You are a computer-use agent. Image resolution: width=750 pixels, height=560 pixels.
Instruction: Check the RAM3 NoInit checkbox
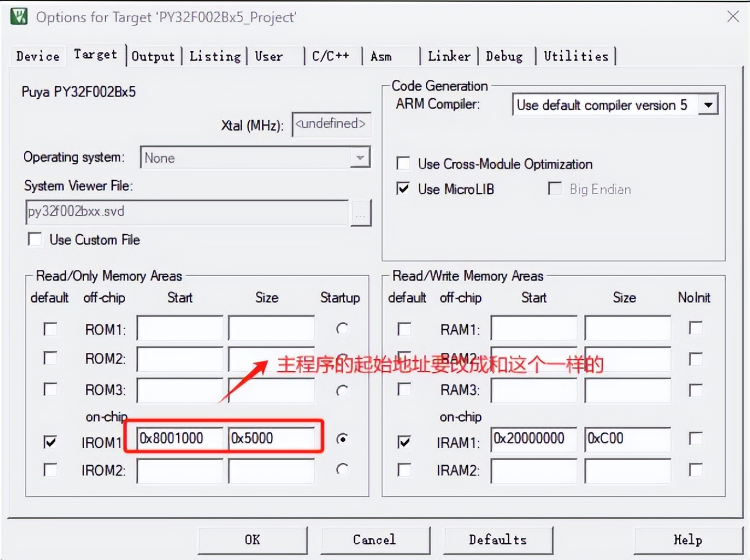click(x=696, y=390)
